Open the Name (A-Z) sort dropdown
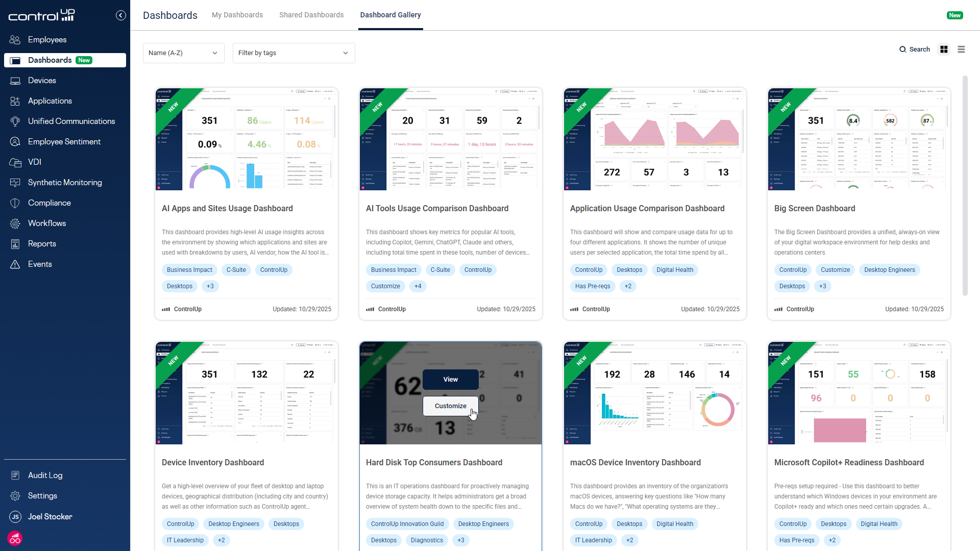This screenshot has width=980, height=551. point(183,53)
